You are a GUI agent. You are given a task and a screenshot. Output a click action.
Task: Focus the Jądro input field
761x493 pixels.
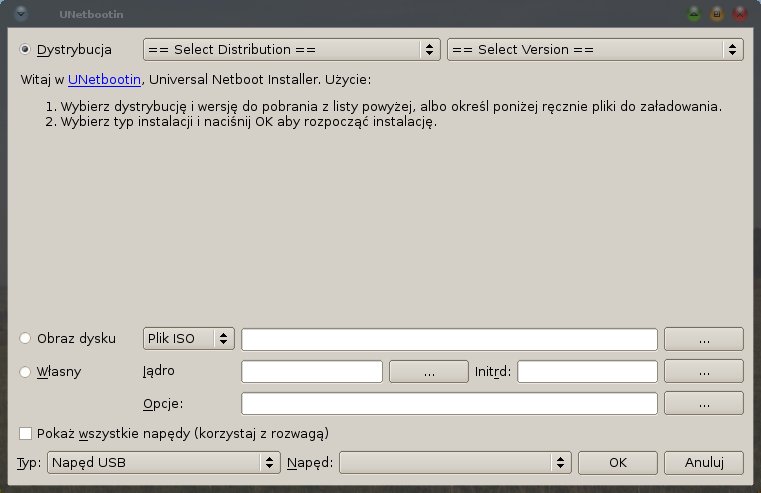click(312, 372)
